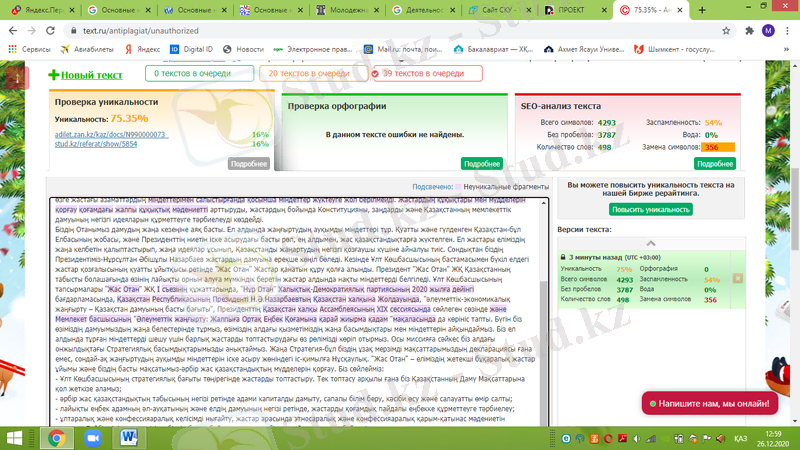Open the adilet.zan.kz source link
The height and width of the screenshot is (450, 800).
click(110, 133)
